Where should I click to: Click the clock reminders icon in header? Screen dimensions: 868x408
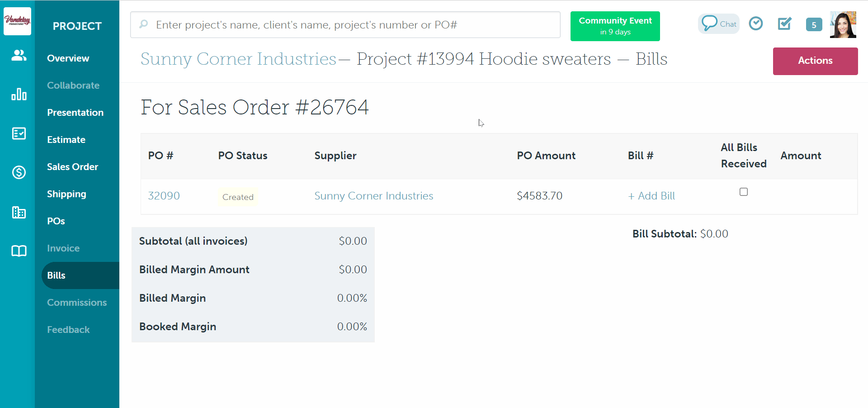point(755,24)
